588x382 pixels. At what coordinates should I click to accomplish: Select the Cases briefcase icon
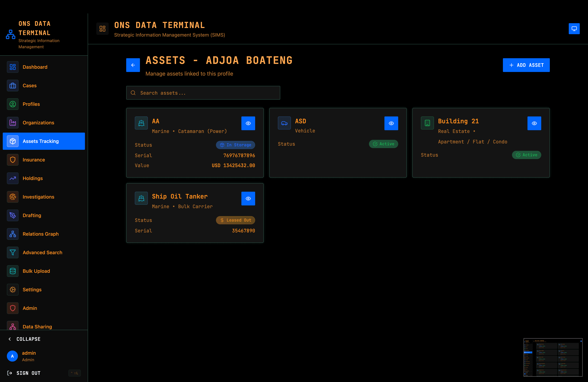[x=13, y=85]
